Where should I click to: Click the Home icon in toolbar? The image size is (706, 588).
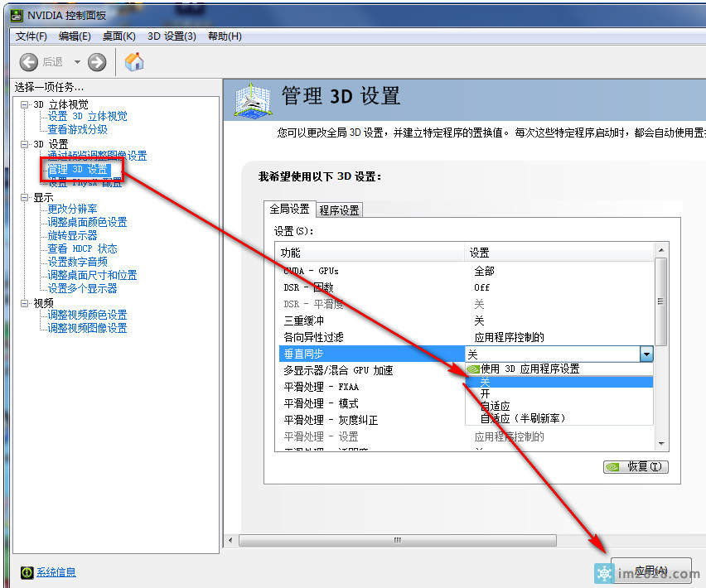tap(133, 62)
